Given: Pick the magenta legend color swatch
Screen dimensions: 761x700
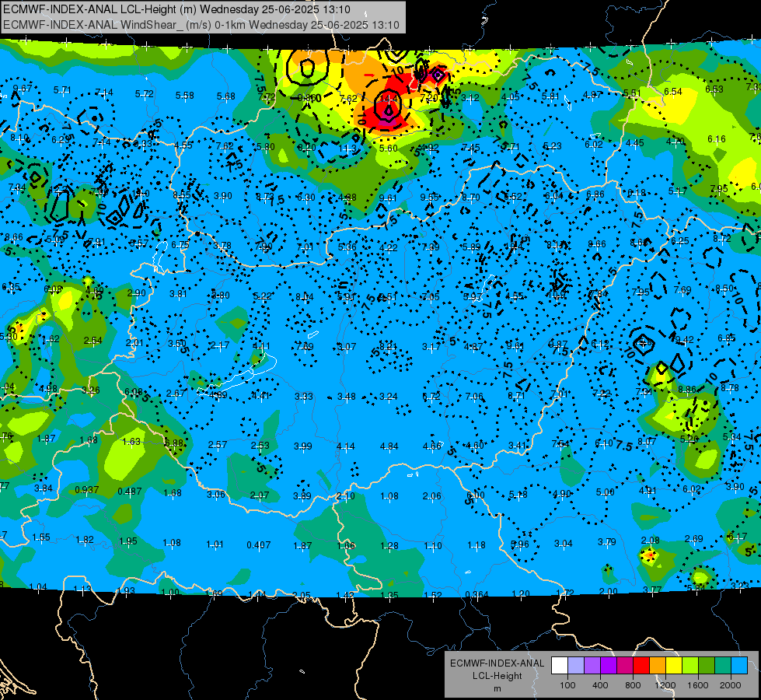Looking at the screenshot, I should pyautogui.click(x=625, y=666).
